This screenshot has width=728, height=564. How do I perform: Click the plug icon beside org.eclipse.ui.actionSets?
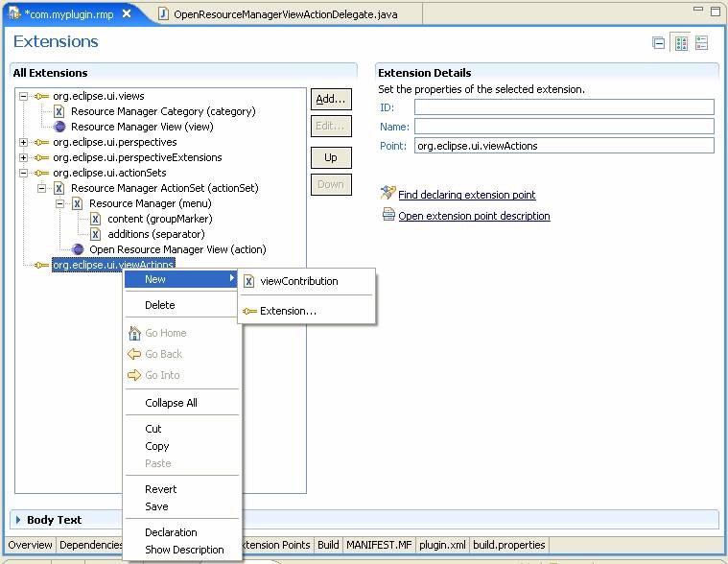point(41,174)
